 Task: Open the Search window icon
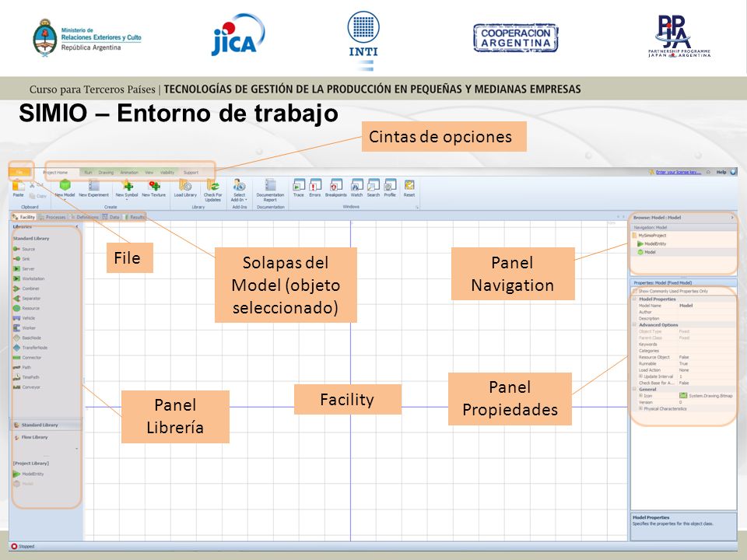373,185
